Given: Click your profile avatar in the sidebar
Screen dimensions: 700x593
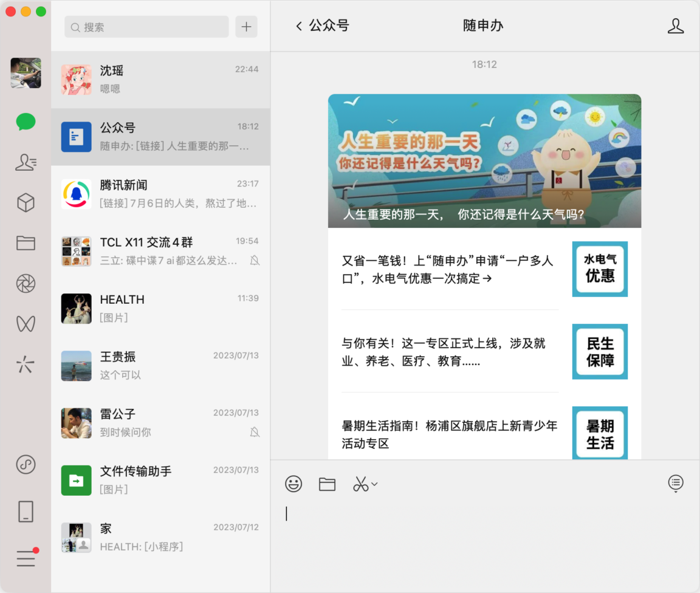Looking at the screenshot, I should click(x=26, y=73).
